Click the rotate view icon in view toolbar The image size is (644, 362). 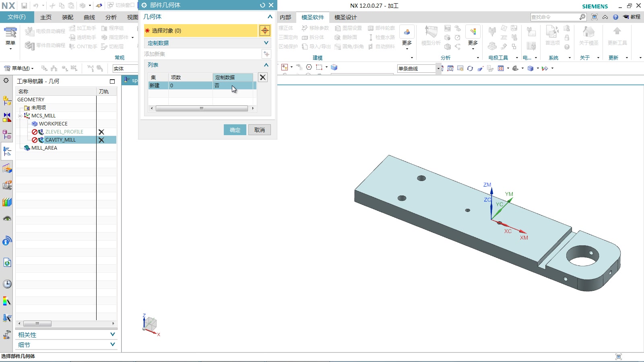pyautogui.click(x=470, y=68)
